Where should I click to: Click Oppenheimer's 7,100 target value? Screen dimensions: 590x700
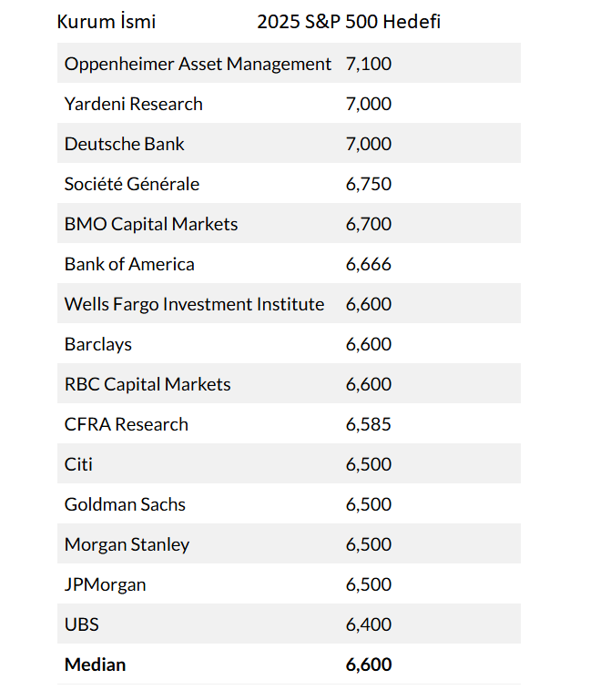pos(369,64)
